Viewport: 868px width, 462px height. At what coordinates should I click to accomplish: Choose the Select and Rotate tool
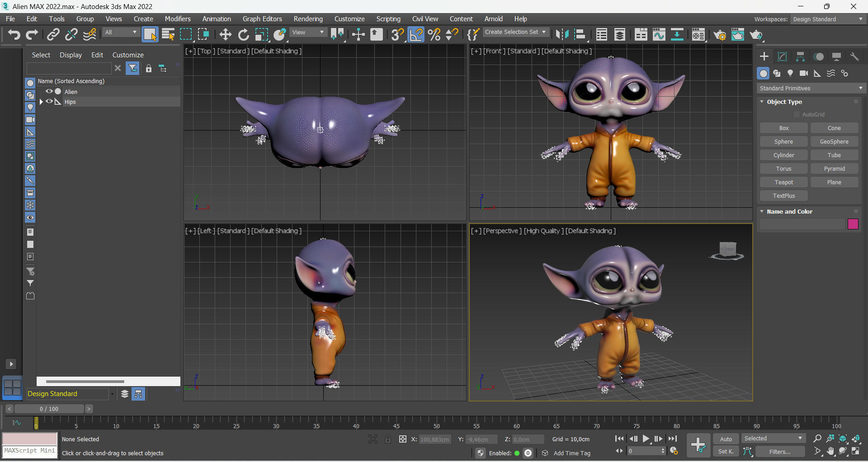pos(244,35)
